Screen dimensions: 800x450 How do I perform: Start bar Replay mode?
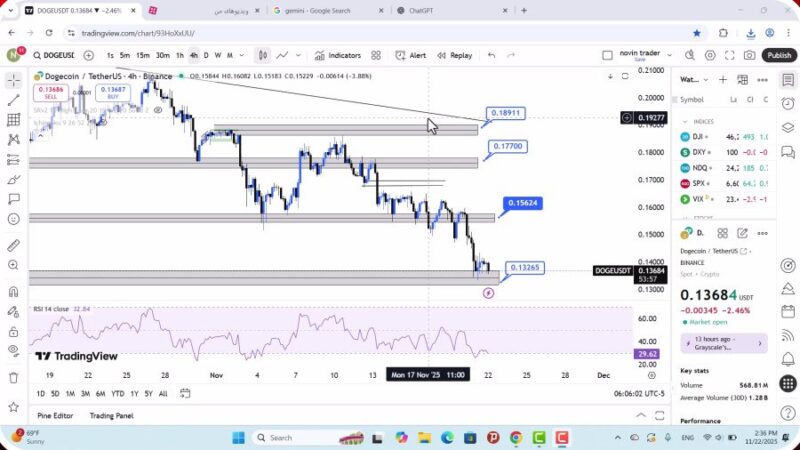(x=454, y=56)
